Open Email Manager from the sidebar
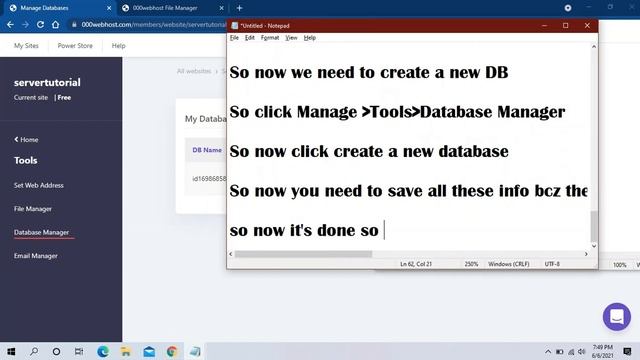The height and width of the screenshot is (360, 640). point(36,256)
